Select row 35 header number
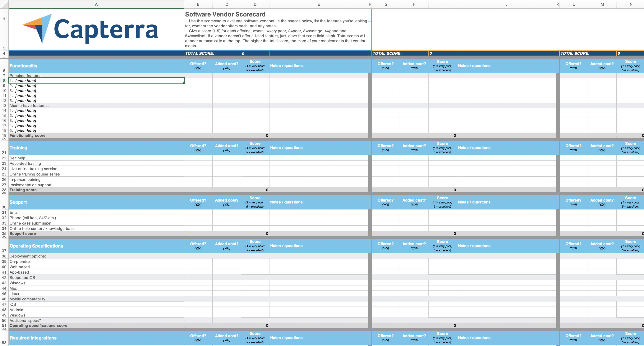The image size is (644, 346). click(4, 234)
